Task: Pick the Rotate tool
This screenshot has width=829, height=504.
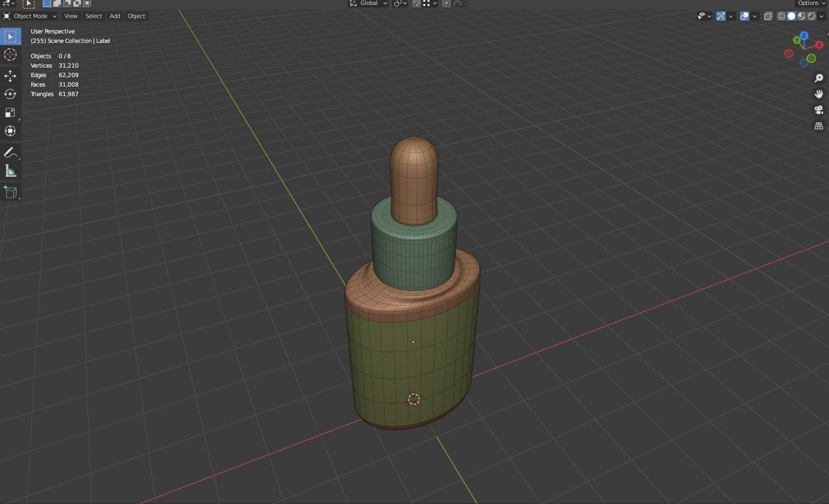Action: pyautogui.click(x=10, y=94)
